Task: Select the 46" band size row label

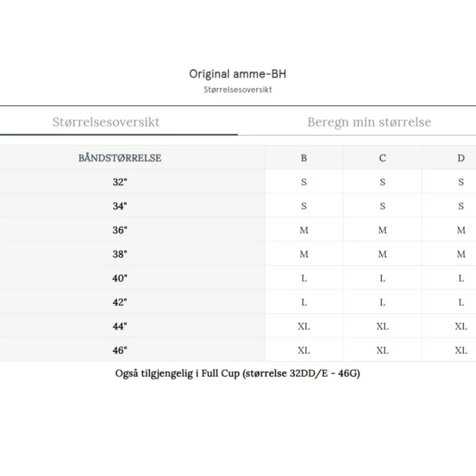Action: (120, 350)
